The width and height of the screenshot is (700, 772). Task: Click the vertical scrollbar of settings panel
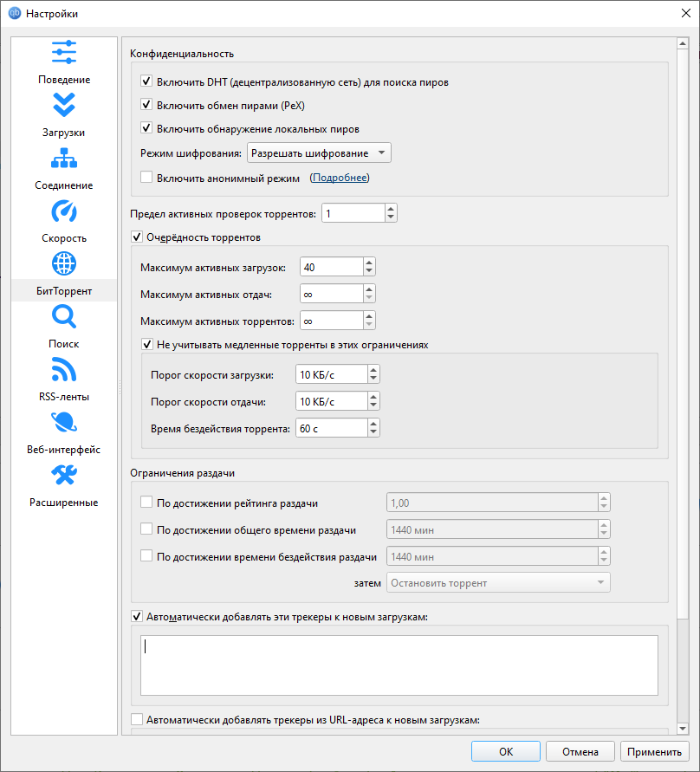click(682, 347)
